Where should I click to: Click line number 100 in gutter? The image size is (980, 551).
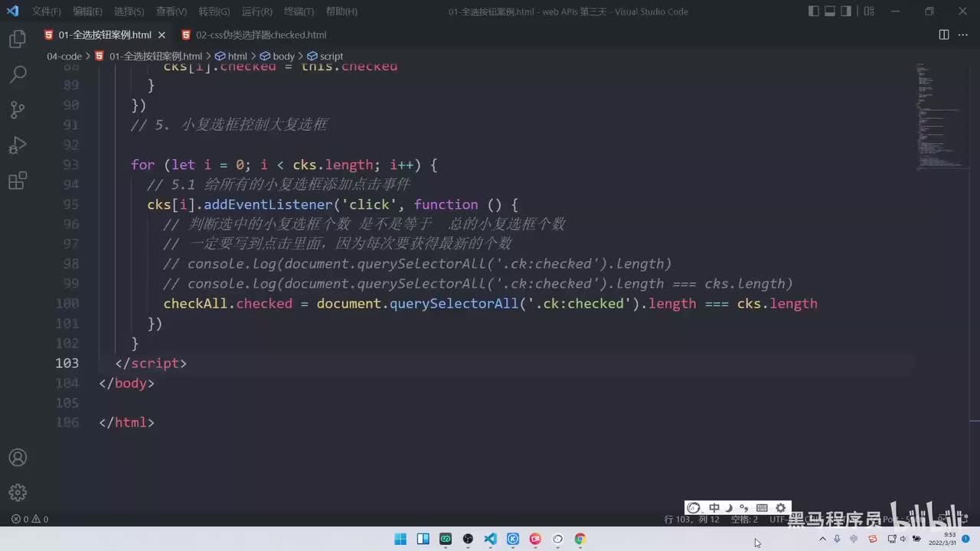(67, 303)
